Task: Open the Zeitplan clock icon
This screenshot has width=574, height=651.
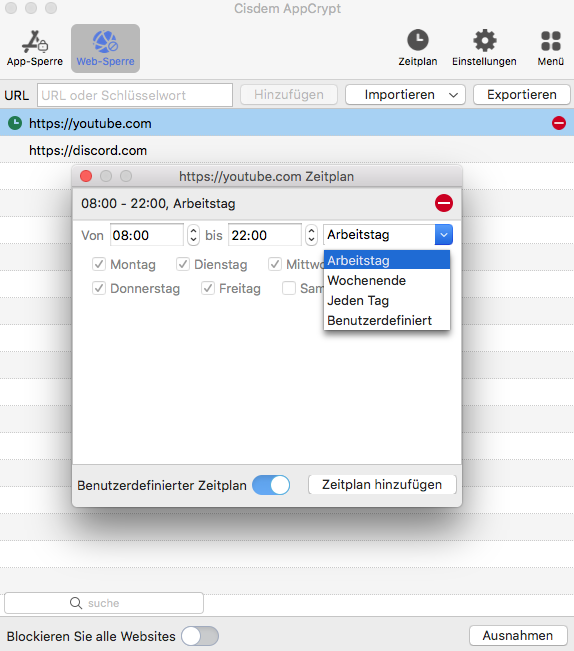Action: coord(418,40)
